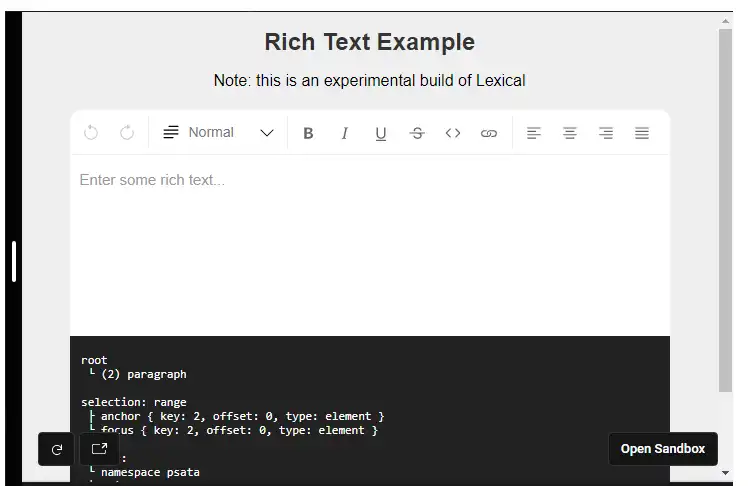Viewport: 748px width, 486px height.
Task: Click in the rich text editor field
Action: click(x=370, y=245)
